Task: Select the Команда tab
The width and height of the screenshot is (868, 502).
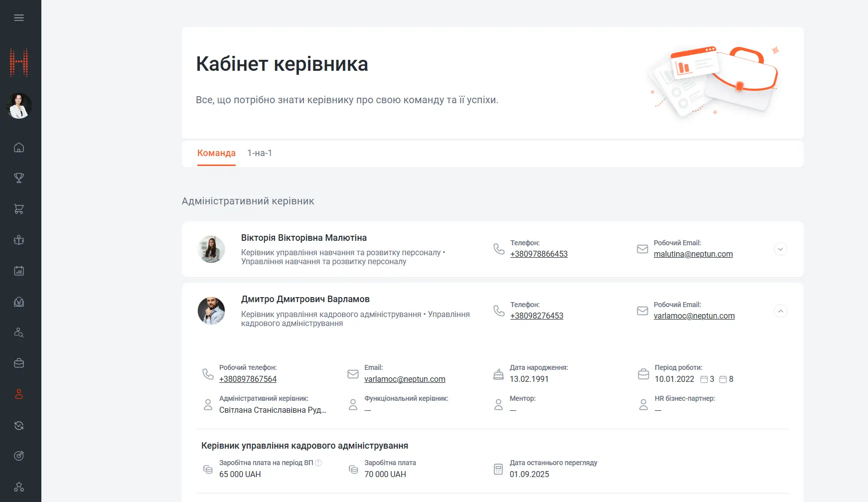Action: click(216, 153)
